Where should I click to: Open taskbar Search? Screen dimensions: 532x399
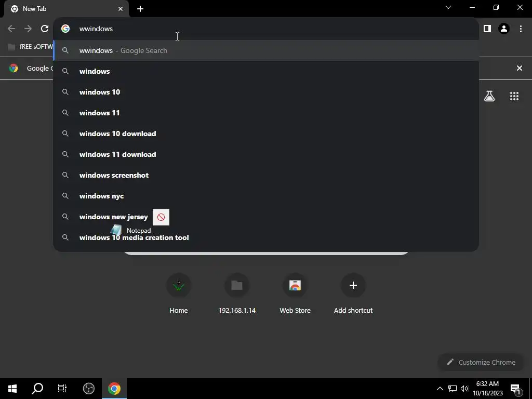pyautogui.click(x=37, y=389)
